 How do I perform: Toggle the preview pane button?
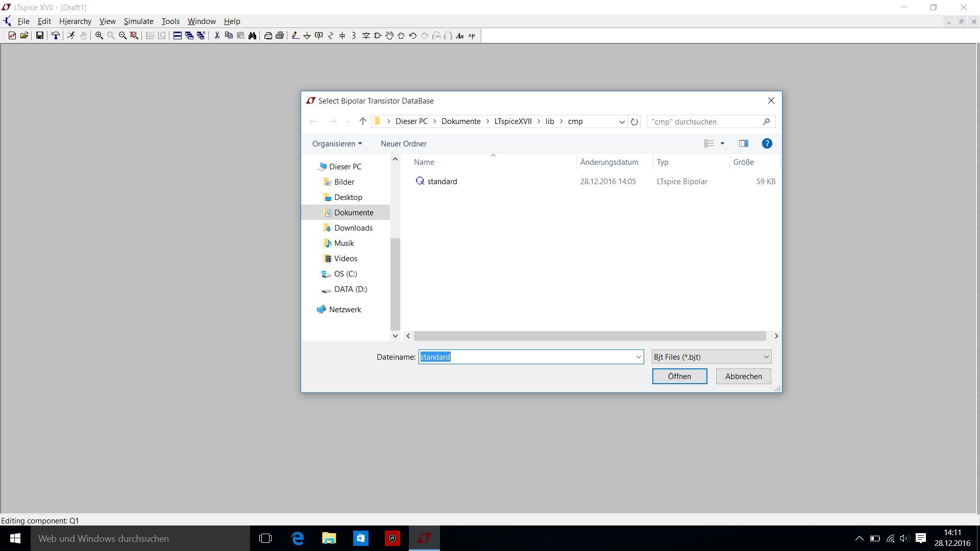744,144
